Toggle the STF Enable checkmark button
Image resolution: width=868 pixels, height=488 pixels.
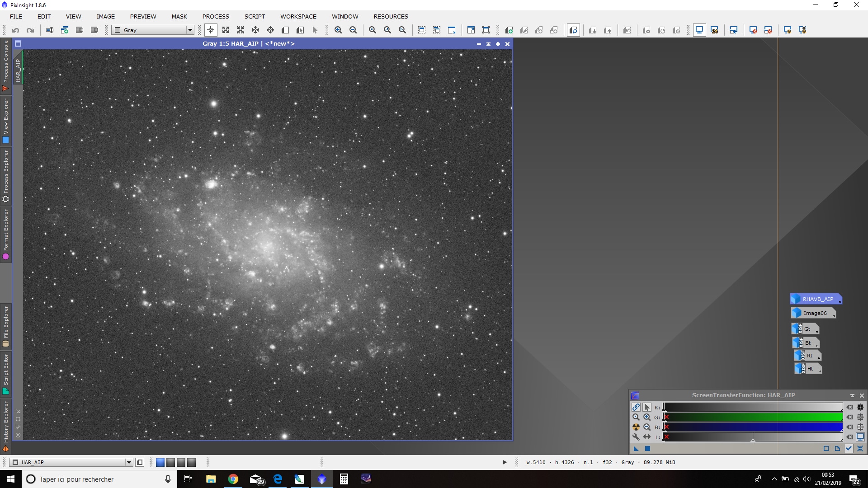(x=849, y=449)
